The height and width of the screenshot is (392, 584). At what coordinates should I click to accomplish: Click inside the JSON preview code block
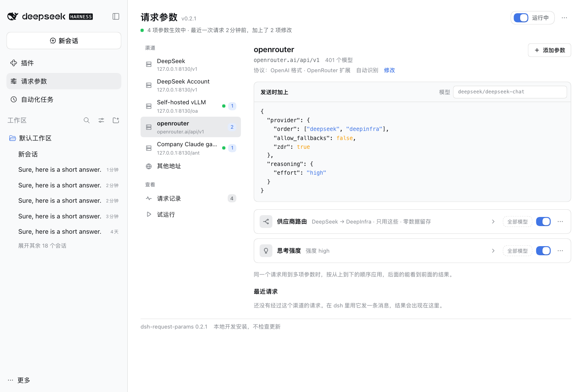click(412, 151)
